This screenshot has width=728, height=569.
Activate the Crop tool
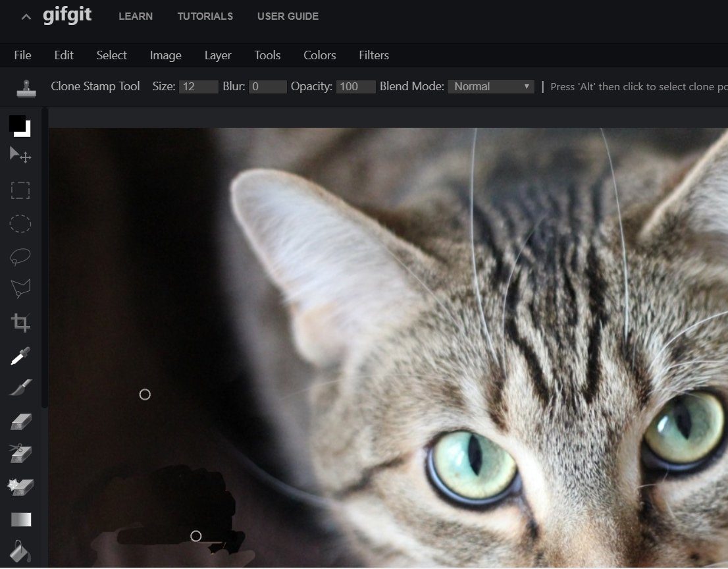coord(20,322)
